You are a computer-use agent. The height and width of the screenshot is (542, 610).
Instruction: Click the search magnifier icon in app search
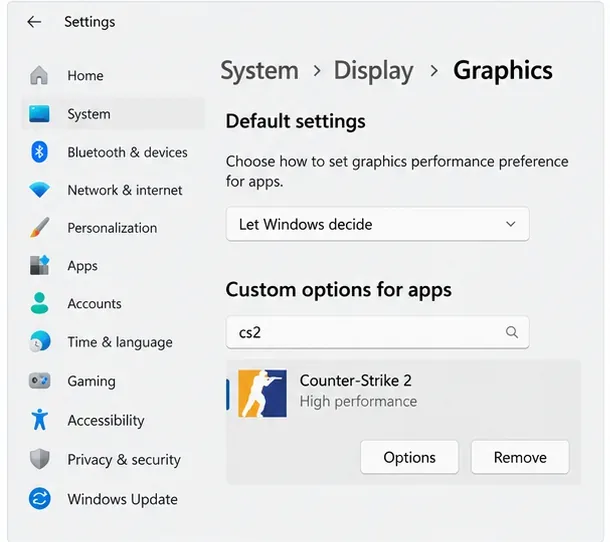coord(512,332)
